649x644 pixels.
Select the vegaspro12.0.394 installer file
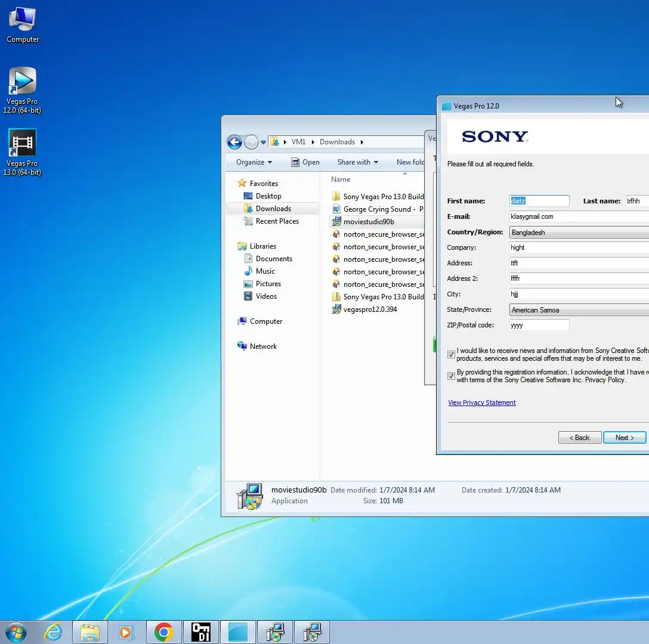364,309
